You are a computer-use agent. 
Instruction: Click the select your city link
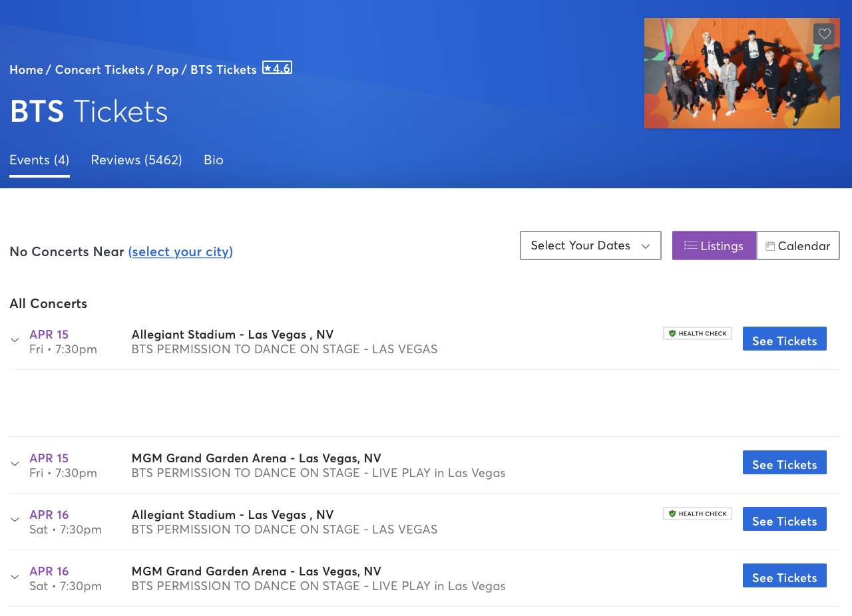180,251
